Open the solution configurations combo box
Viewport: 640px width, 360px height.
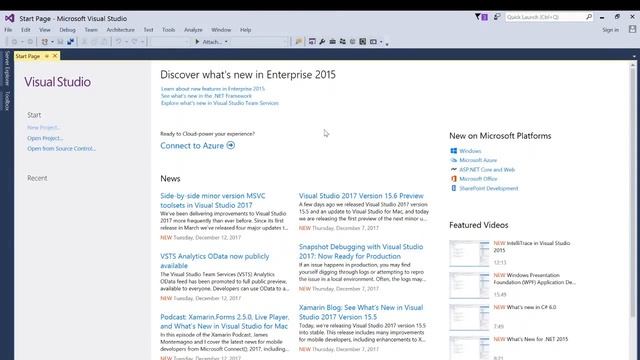click(169, 42)
